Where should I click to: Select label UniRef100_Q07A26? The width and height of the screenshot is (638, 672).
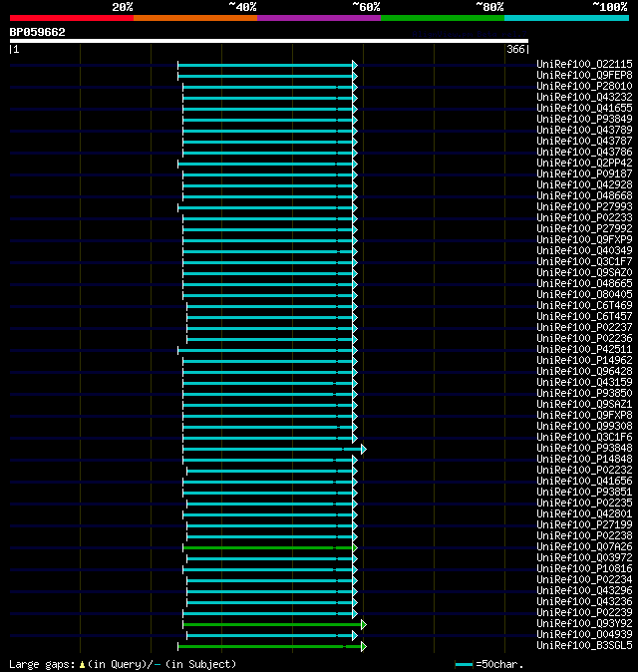pyautogui.click(x=584, y=546)
